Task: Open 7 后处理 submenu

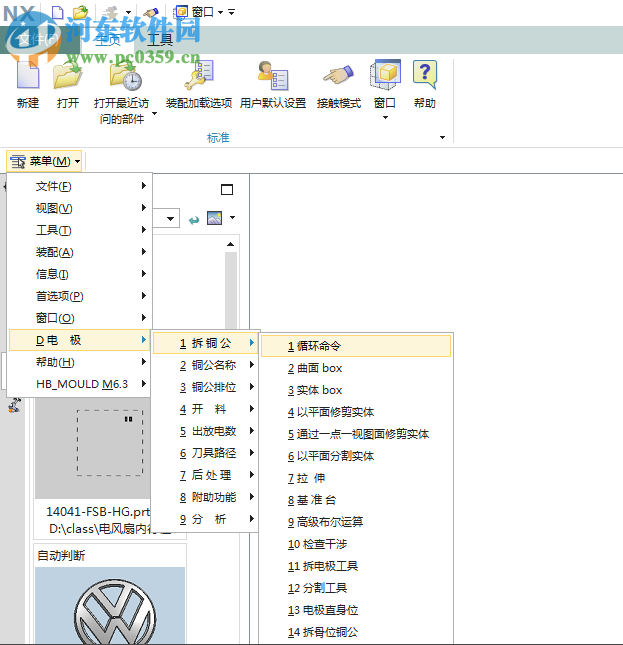Action: pos(206,475)
